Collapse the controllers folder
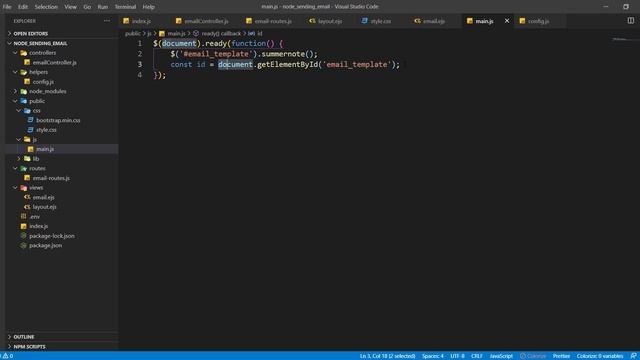Screen dimensions: 640x360 coord(15,53)
